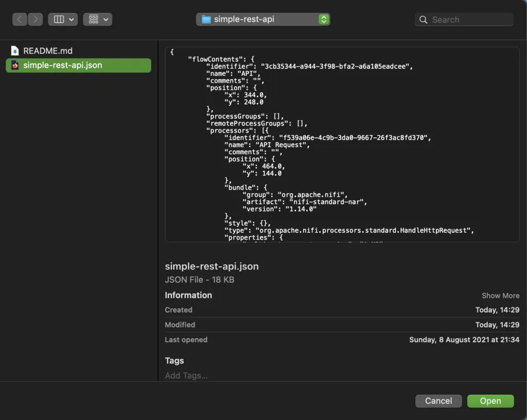Show More file information

(x=500, y=296)
